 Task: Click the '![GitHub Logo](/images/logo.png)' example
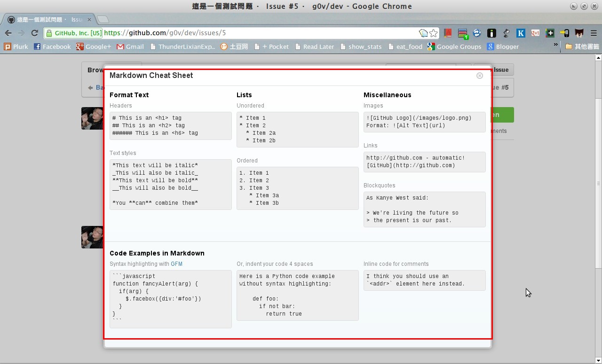(x=419, y=118)
